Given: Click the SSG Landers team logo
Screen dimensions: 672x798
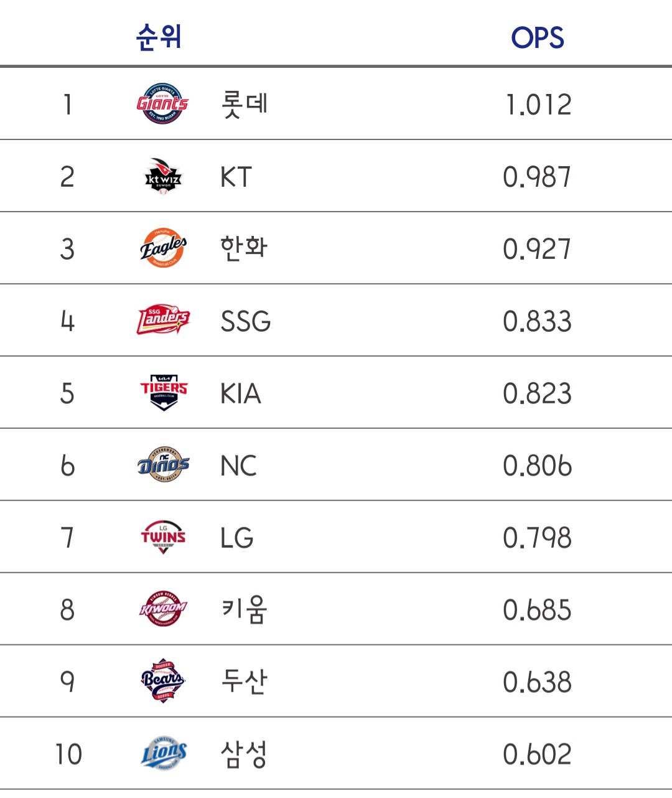Looking at the screenshot, I should coord(163,320).
